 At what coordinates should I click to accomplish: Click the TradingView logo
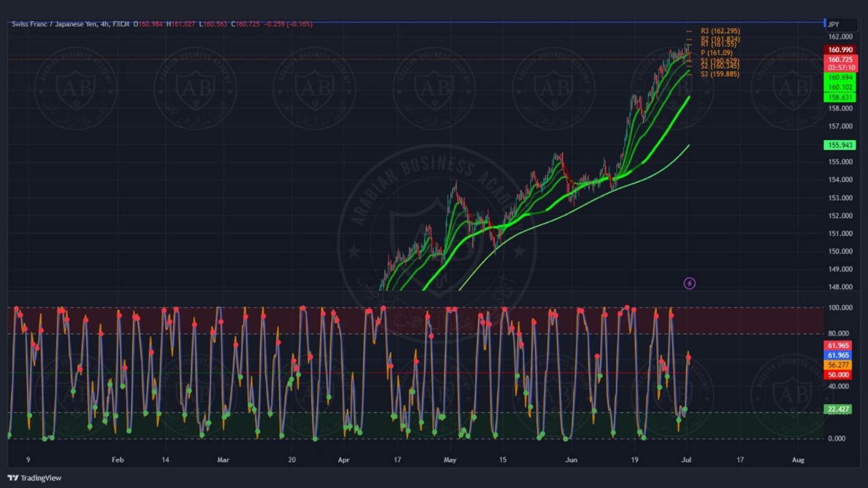35,478
